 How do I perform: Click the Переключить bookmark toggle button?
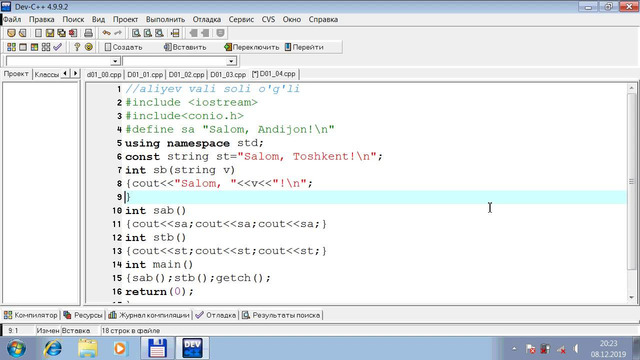(251, 47)
